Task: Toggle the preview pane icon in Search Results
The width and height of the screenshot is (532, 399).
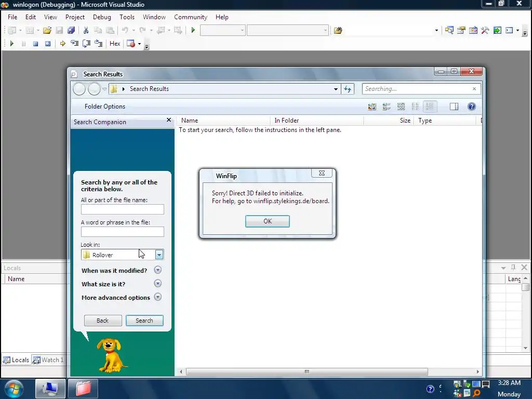Action: point(454,107)
